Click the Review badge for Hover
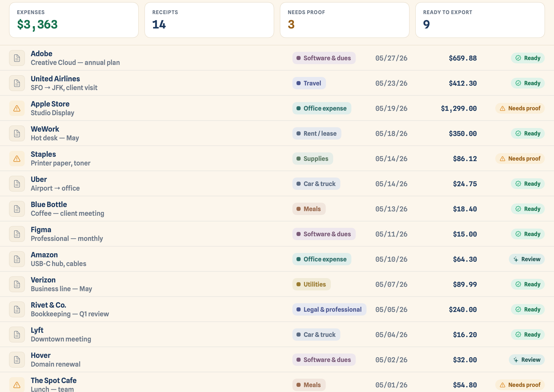The image size is (554, 392). coord(527,360)
